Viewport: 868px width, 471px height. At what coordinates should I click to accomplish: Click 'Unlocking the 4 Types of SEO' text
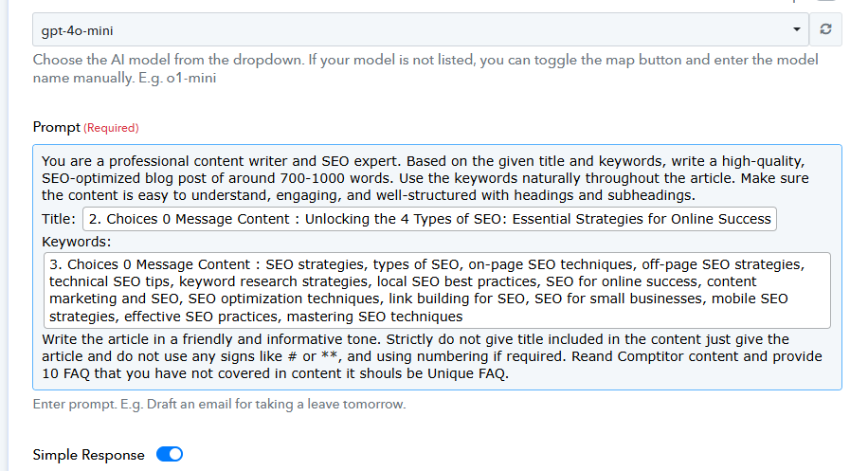click(404, 219)
